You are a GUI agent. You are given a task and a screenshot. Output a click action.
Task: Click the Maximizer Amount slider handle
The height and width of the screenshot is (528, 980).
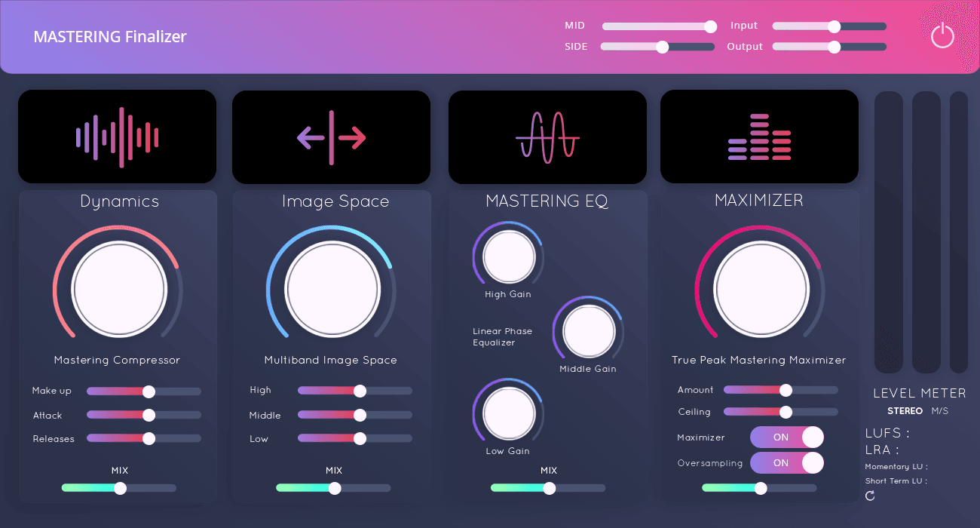[x=786, y=390]
